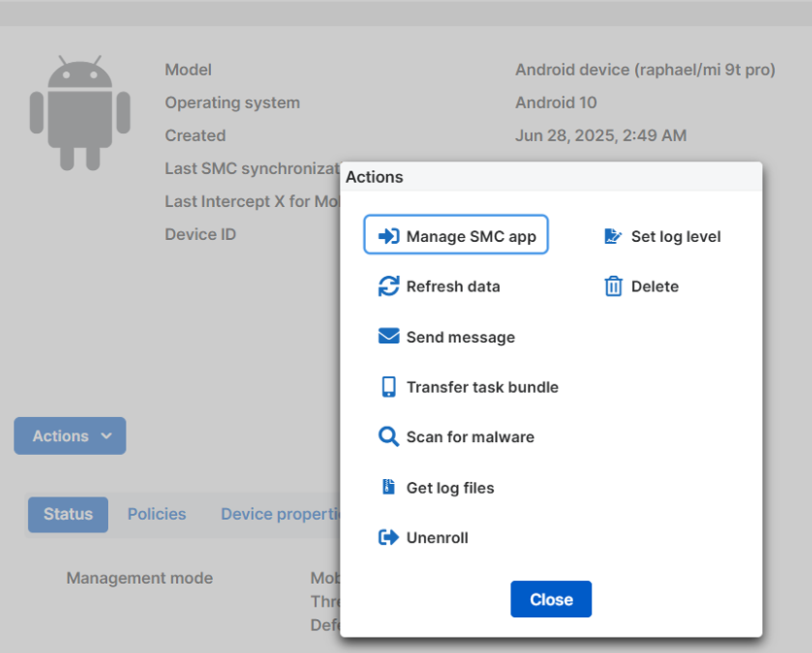Click the Android robot device image
The width and height of the screenshot is (812, 653).
(81, 112)
